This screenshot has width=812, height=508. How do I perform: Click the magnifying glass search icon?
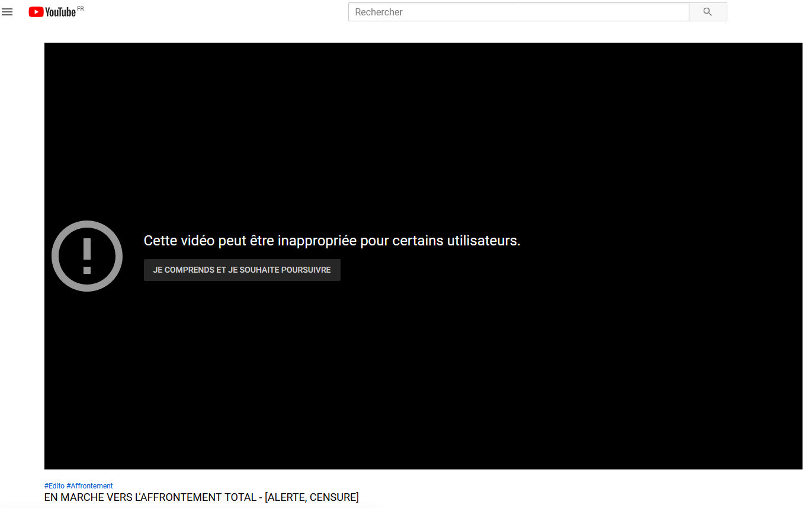pos(707,12)
